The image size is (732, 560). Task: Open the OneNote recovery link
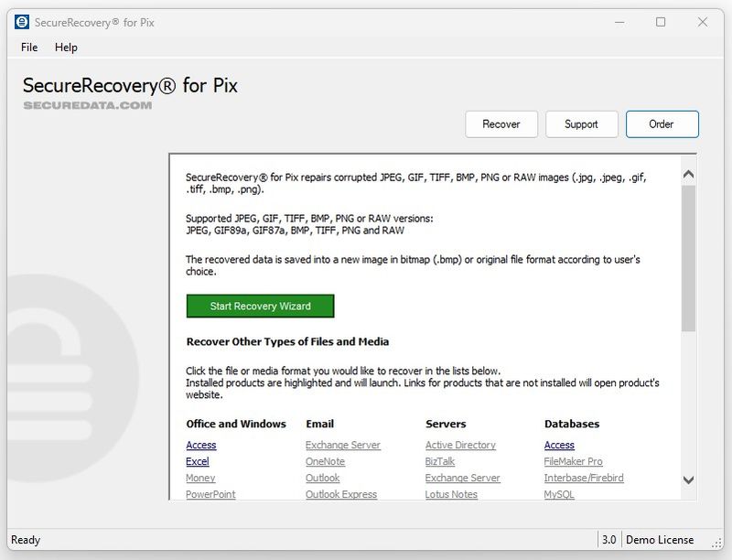coord(325,461)
